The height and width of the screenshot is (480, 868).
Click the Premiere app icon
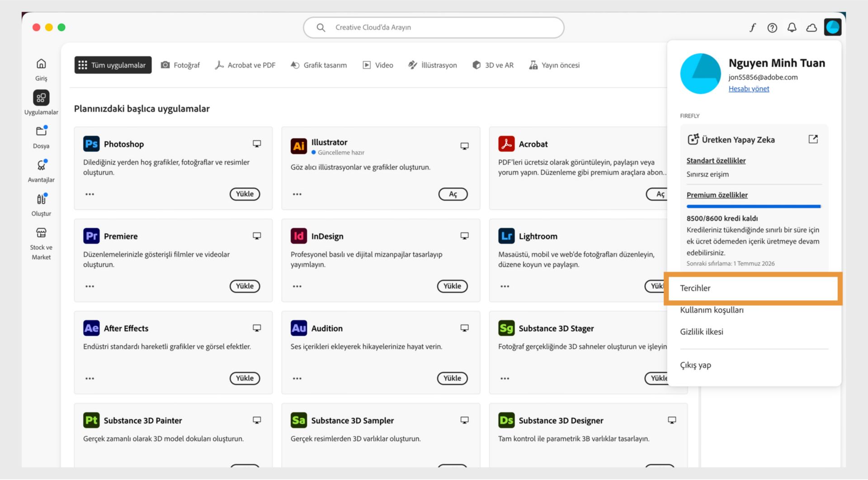point(91,236)
